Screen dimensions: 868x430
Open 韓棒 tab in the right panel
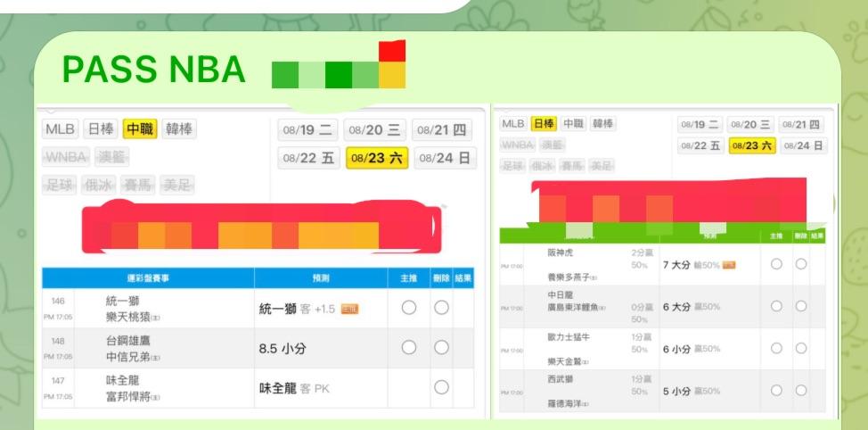click(x=602, y=124)
